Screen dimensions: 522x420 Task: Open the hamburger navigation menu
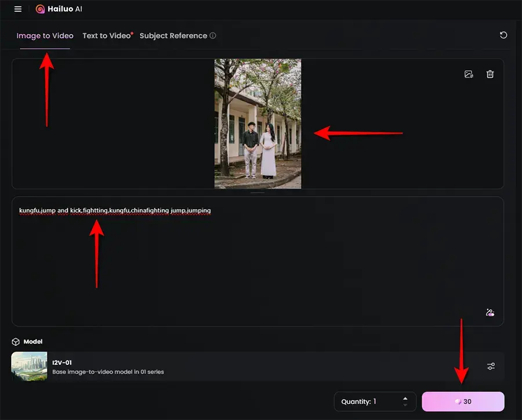[16, 9]
